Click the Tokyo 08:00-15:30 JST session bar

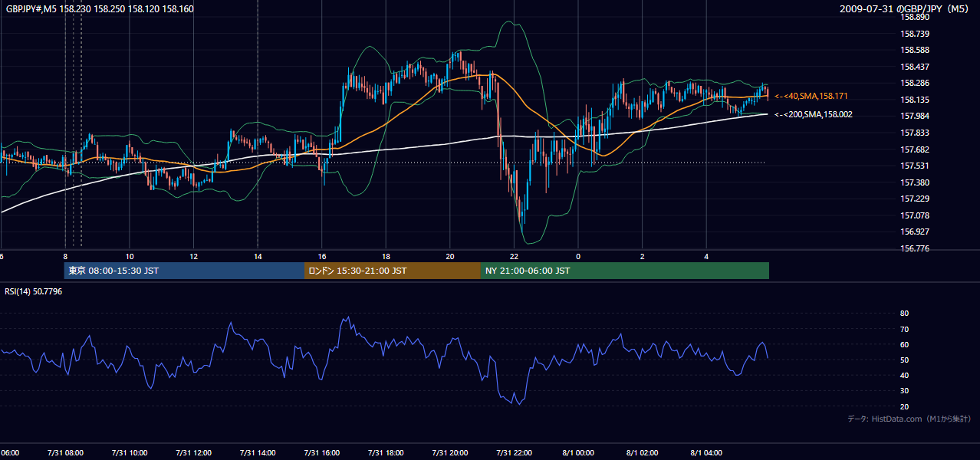click(x=184, y=271)
